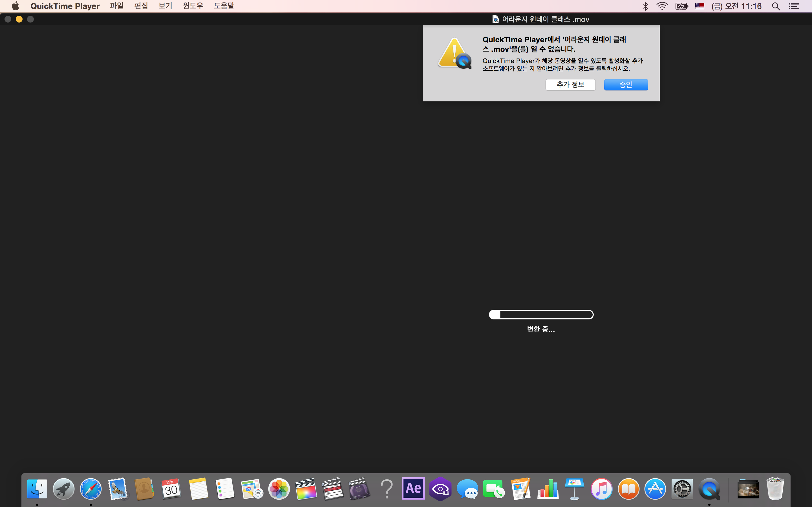Click the 추가 정보 button

coord(570,84)
